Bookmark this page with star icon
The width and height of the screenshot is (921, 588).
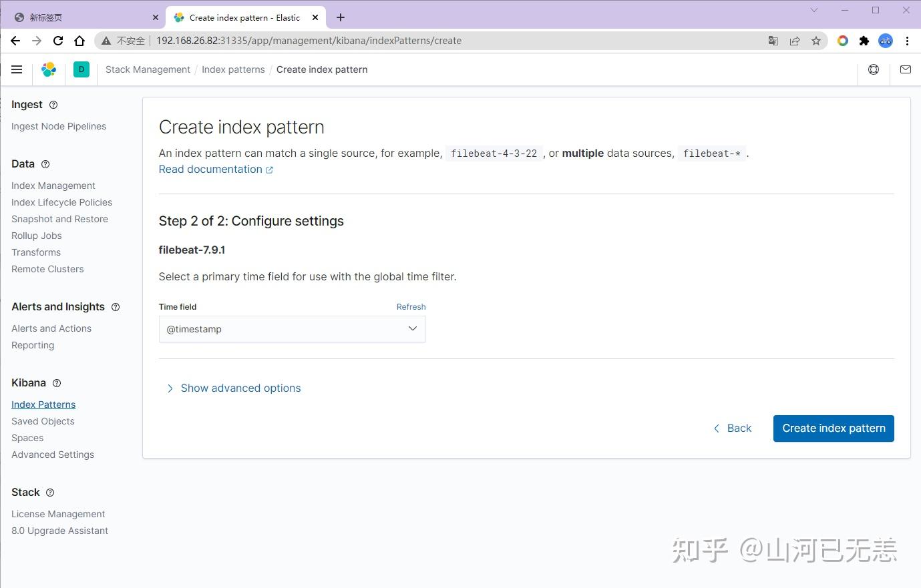(x=816, y=41)
